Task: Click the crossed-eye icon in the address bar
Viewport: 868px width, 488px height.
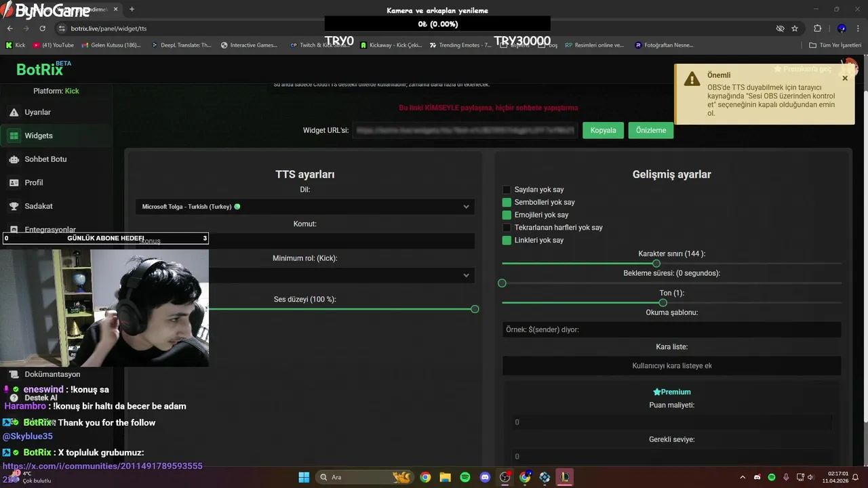Action: 780,28
